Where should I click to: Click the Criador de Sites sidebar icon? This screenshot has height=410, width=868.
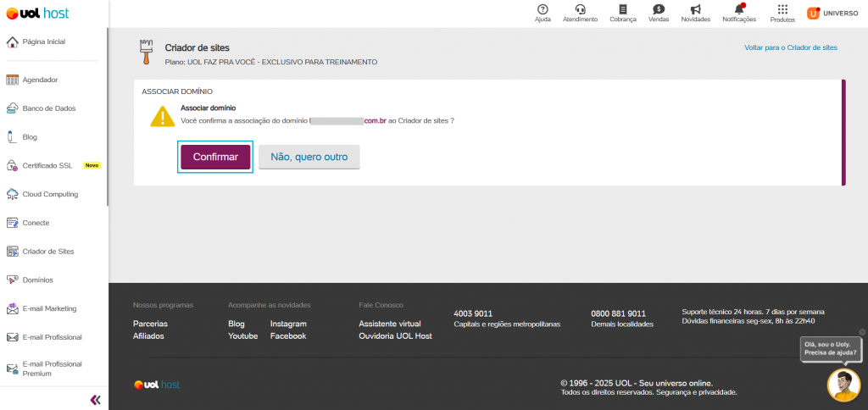pyautogui.click(x=12, y=252)
